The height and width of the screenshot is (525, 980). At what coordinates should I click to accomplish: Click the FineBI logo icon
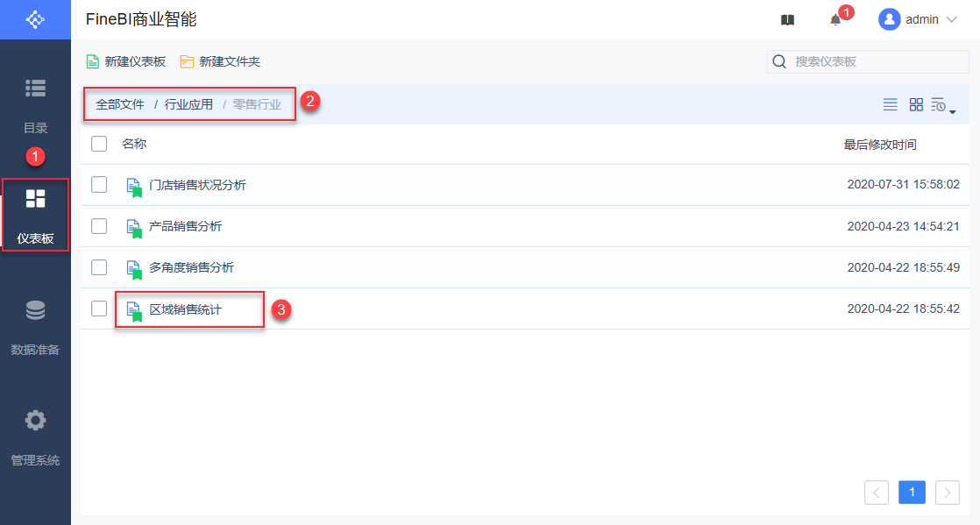(x=35, y=19)
